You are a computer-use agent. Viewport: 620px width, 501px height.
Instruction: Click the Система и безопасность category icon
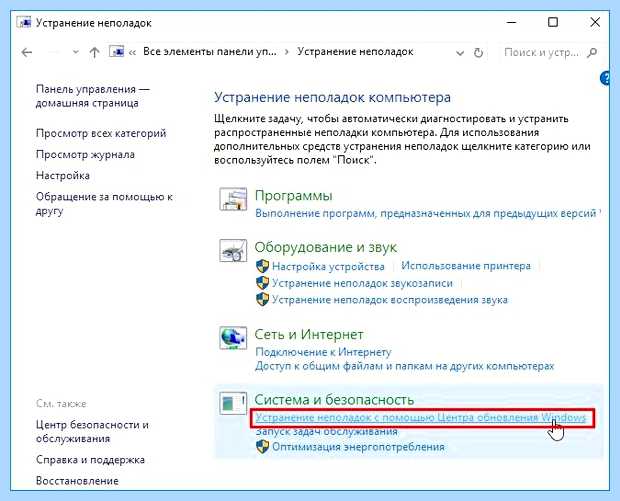(233, 403)
